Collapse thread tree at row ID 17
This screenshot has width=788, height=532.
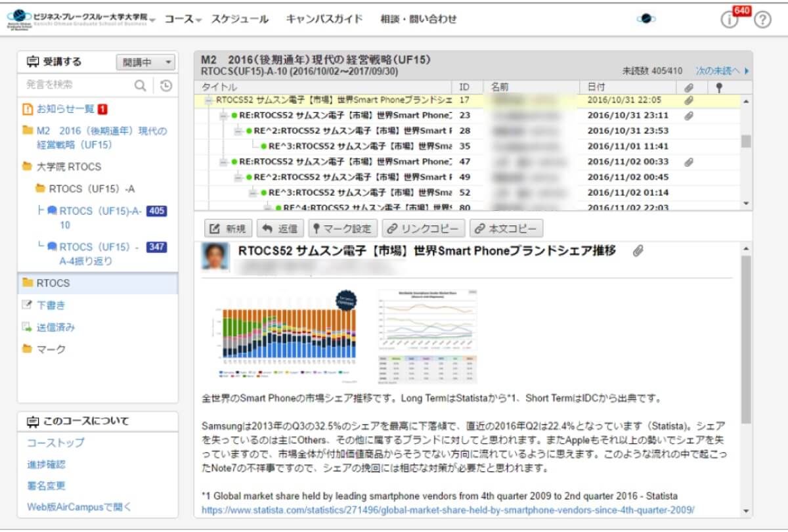pyautogui.click(x=209, y=100)
